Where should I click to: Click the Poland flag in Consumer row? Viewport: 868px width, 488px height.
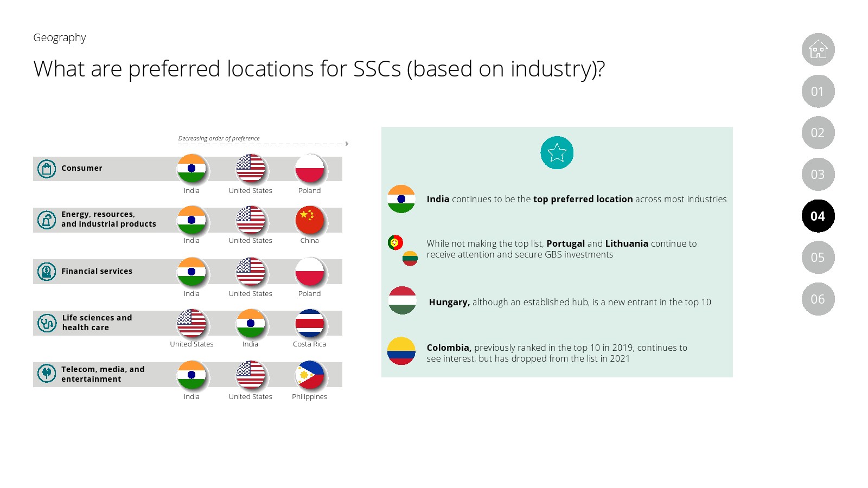[310, 169]
